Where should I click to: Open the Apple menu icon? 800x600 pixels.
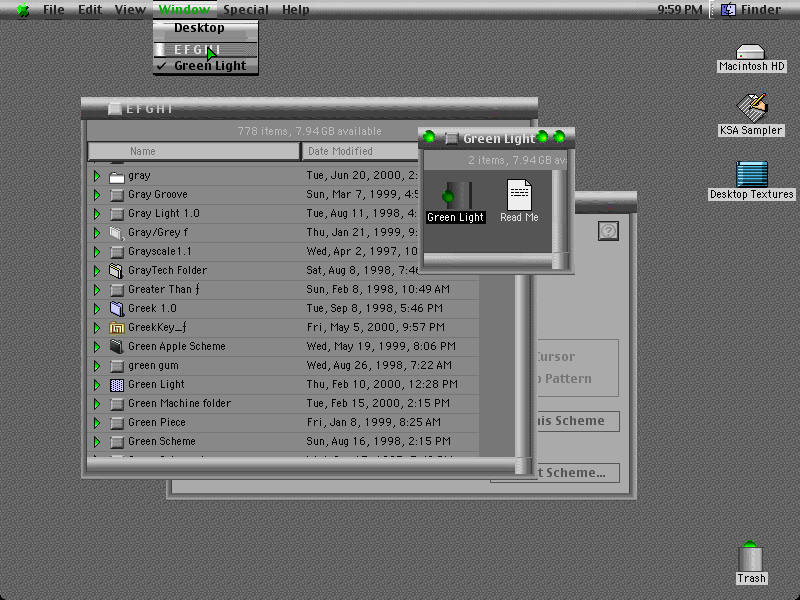click(x=23, y=10)
